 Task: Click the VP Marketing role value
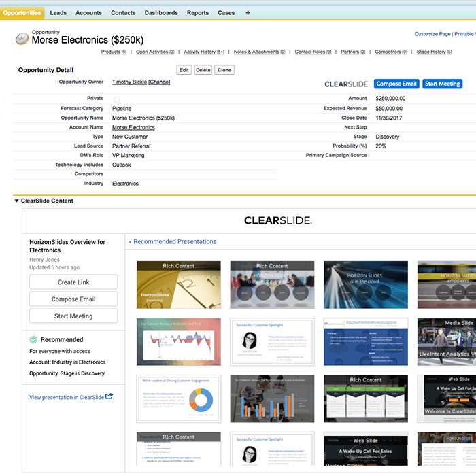128,156
